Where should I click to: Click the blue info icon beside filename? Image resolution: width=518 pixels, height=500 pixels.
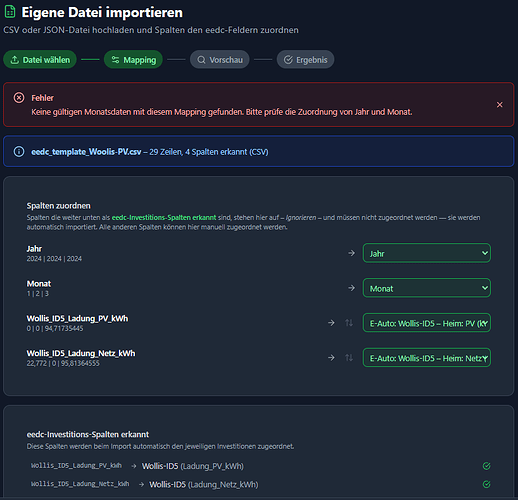(x=19, y=152)
